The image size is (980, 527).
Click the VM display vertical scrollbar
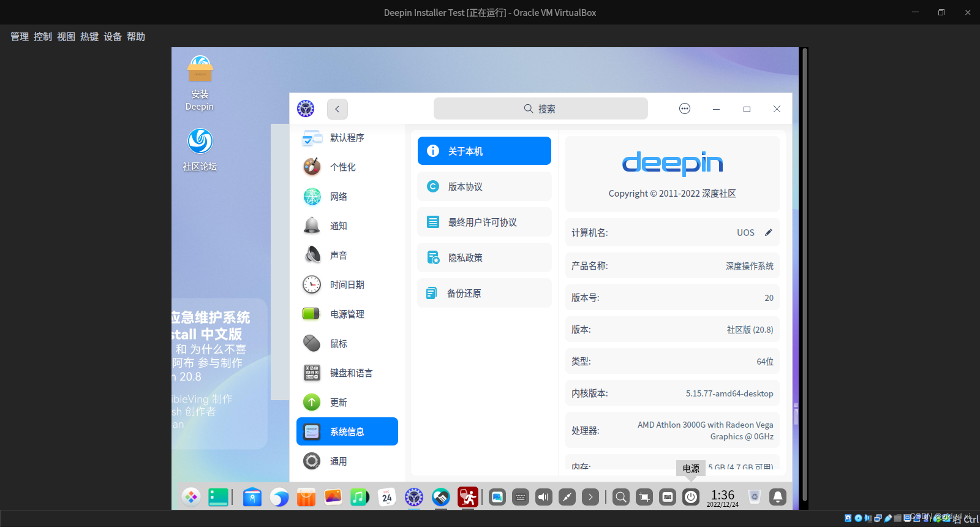804,276
